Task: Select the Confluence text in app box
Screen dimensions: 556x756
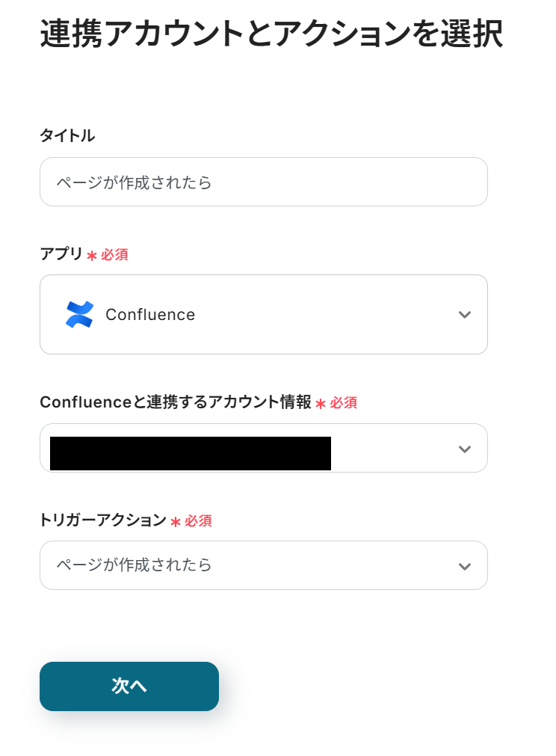Action: (150, 315)
